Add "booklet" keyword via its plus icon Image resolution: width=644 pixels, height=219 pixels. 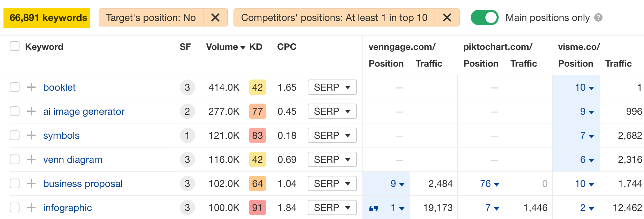coord(32,87)
